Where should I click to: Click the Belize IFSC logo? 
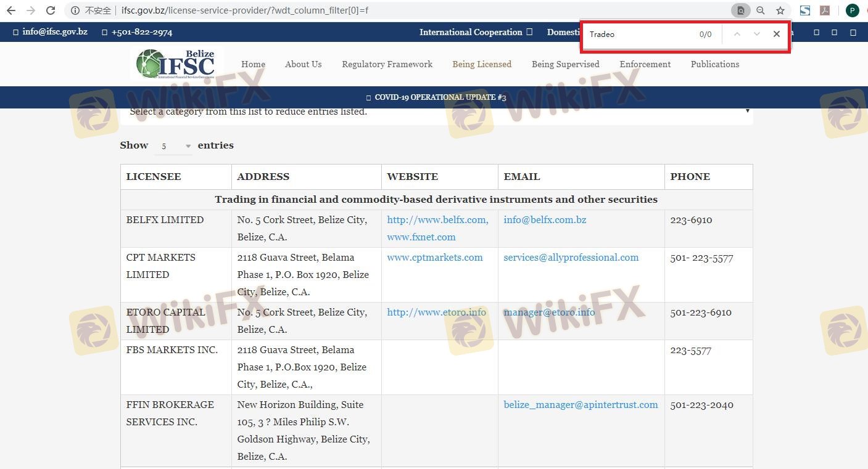pyautogui.click(x=175, y=64)
